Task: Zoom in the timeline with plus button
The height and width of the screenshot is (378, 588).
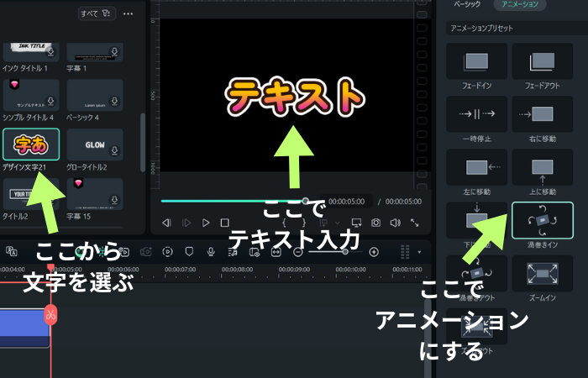Action: [x=374, y=252]
